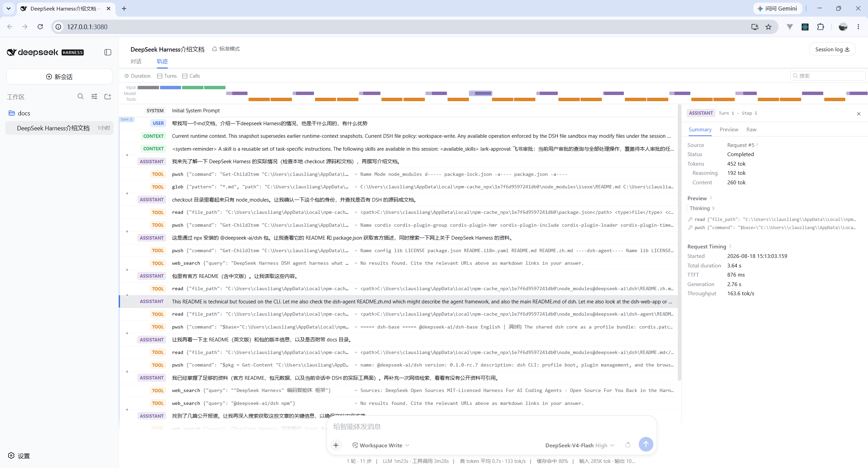The height and width of the screenshot is (468, 868).
Task: Expand the Request Timing section
Action: click(x=709, y=246)
